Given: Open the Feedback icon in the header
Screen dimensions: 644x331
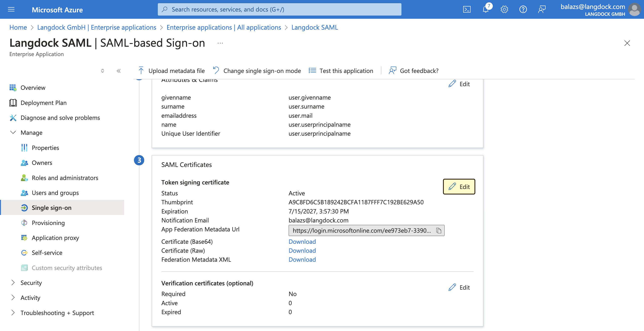Looking at the screenshot, I should [542, 10].
